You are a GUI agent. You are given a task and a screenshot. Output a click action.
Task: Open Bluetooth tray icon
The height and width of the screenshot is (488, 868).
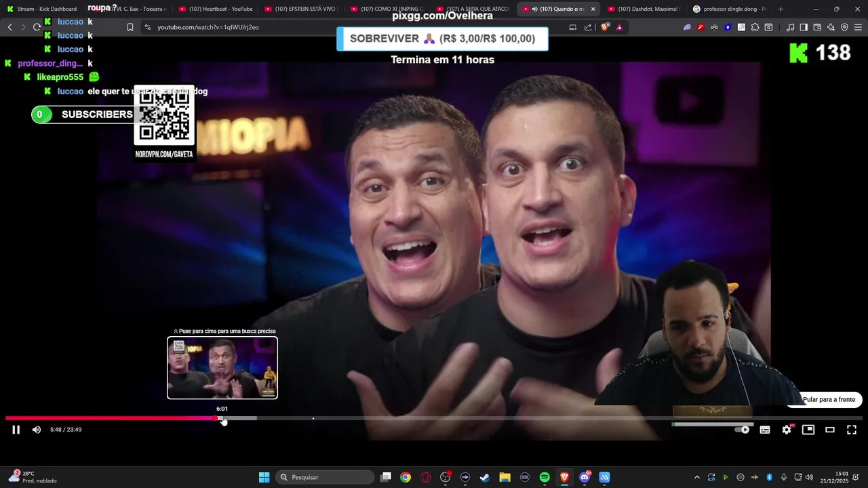[x=769, y=477]
